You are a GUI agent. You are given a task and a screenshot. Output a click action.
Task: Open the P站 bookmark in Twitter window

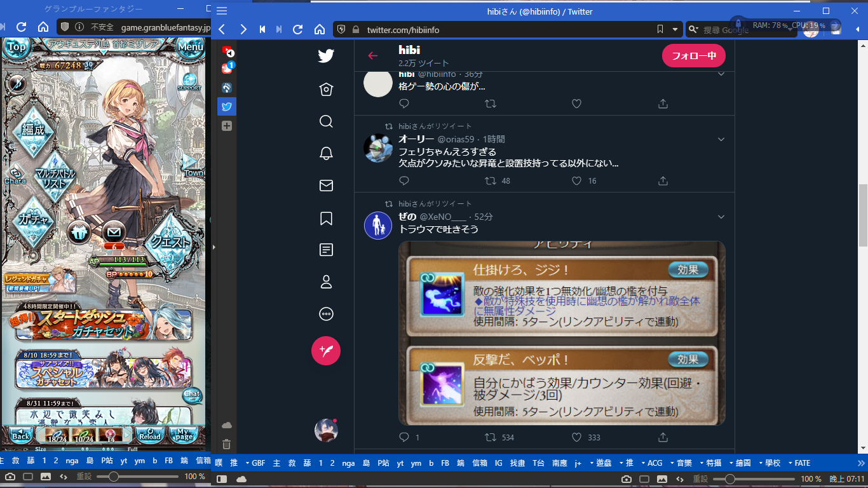(x=383, y=463)
